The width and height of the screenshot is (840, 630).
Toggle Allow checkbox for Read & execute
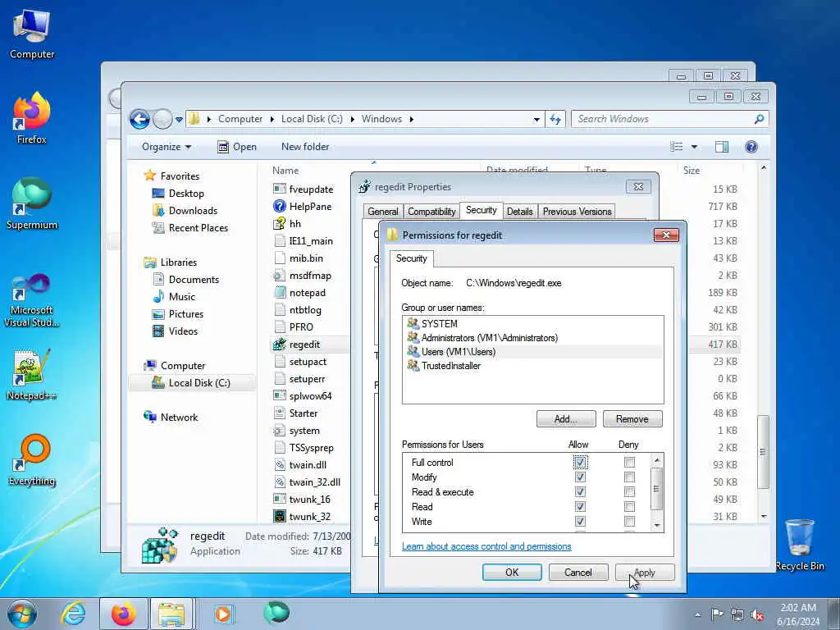click(580, 492)
